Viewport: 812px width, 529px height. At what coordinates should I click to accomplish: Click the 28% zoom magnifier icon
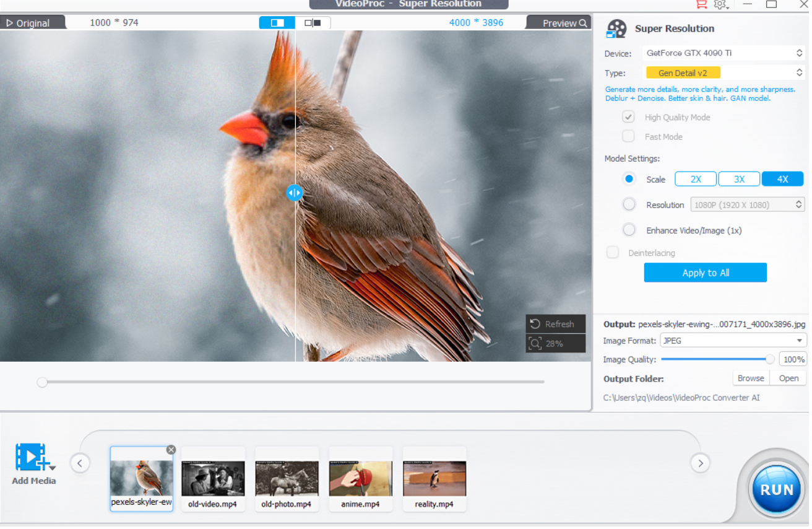tap(535, 343)
